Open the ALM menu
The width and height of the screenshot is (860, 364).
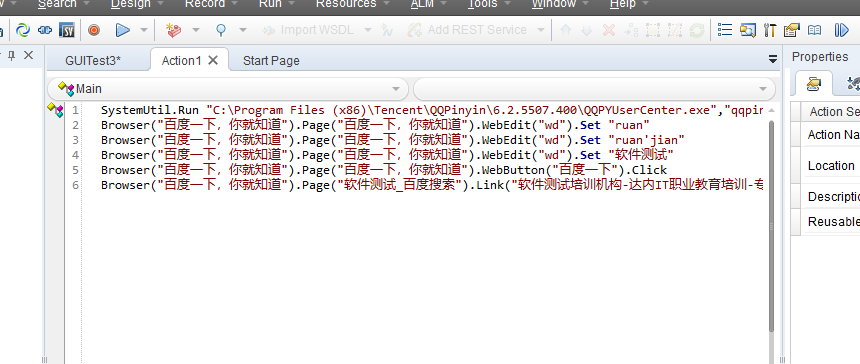pyautogui.click(x=422, y=4)
